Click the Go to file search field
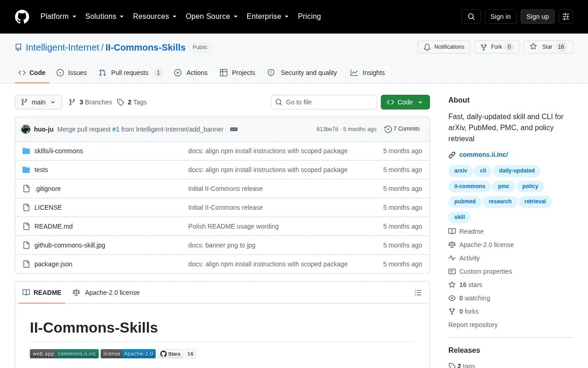Viewport: 588px width, 368px height. tap(324, 102)
